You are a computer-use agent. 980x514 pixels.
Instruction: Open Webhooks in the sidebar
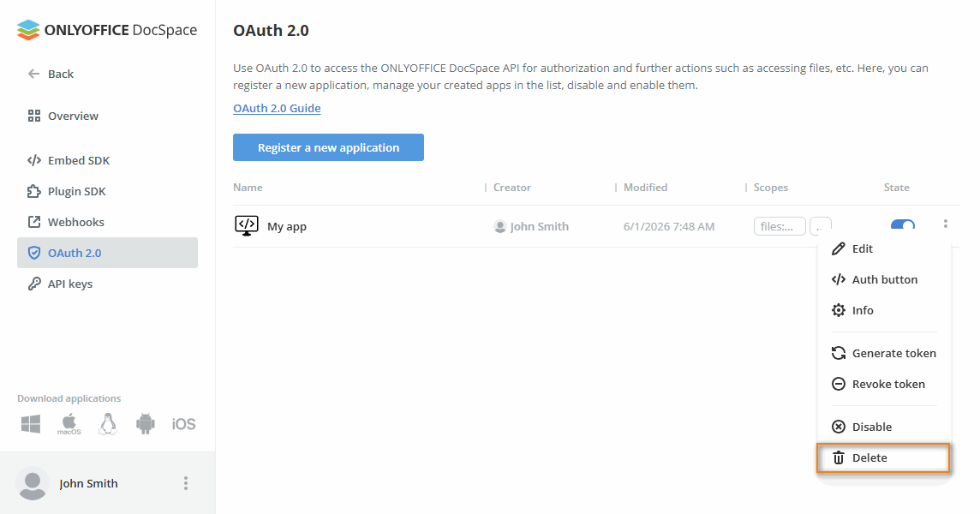(x=66, y=222)
